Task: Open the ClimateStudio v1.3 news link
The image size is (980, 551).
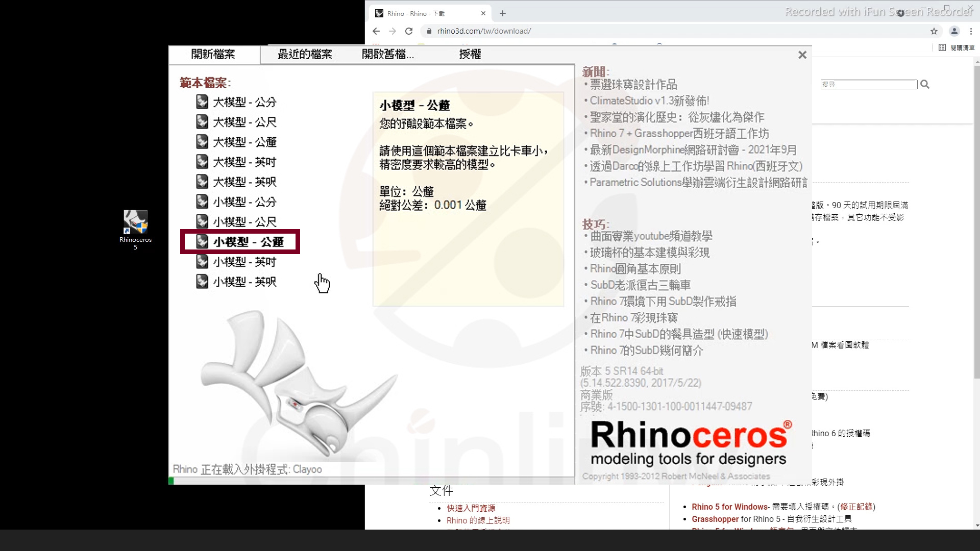Action: [x=649, y=101]
